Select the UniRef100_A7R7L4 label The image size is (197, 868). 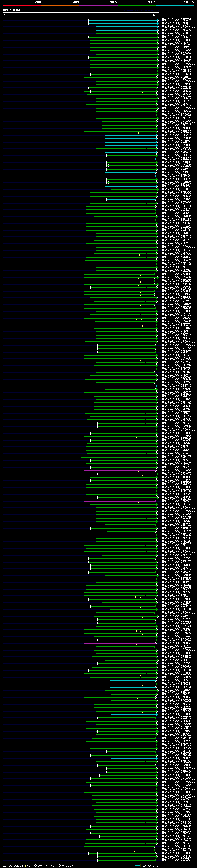tap(177, 43)
